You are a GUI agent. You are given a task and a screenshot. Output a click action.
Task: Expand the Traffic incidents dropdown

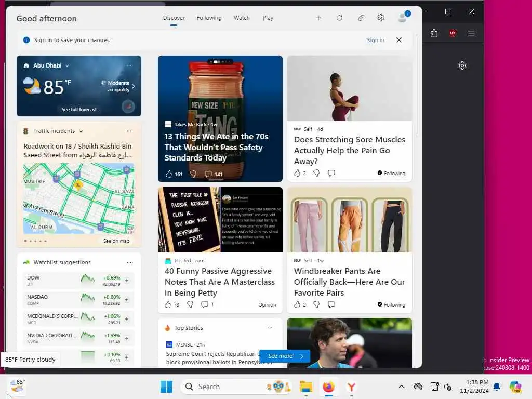pyautogui.click(x=81, y=131)
